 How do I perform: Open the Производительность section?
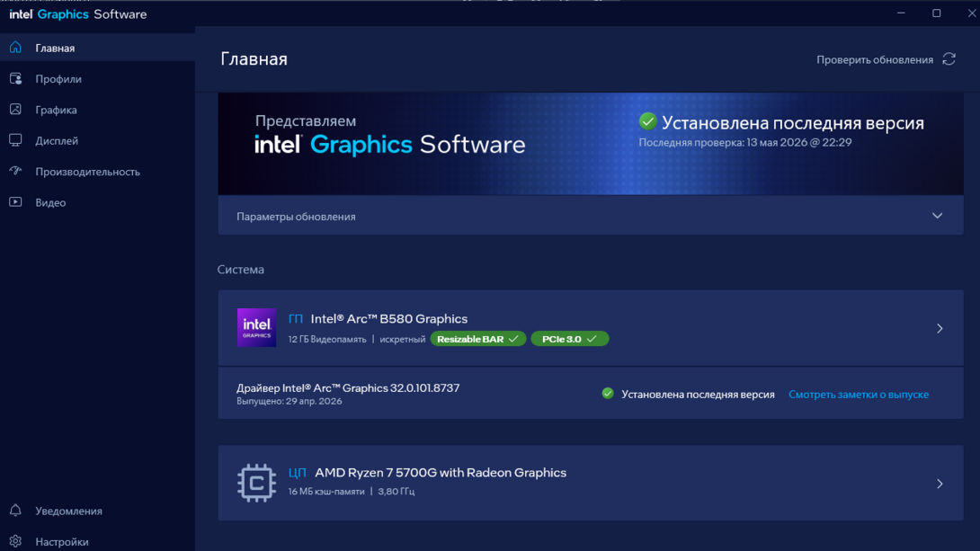(97, 172)
